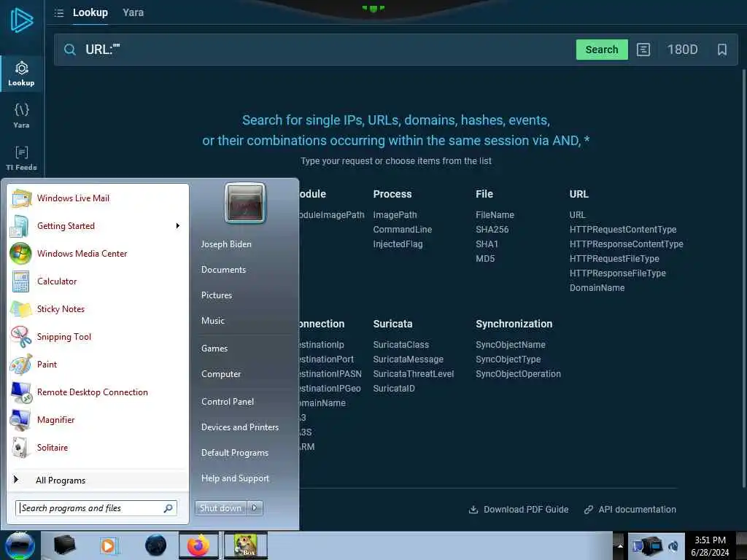Open Pictures from Start menu
Viewport: 747px width, 560px height.
(216, 295)
